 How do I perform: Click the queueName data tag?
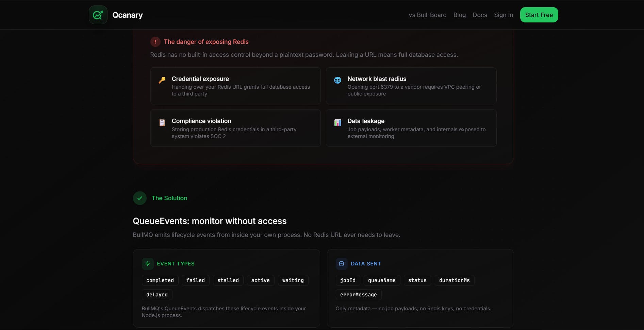tap(382, 280)
